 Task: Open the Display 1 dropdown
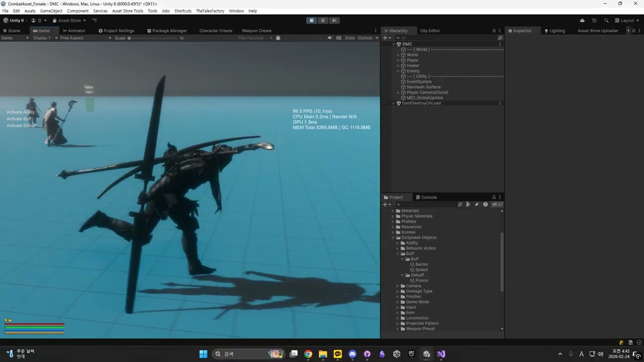[x=44, y=38]
